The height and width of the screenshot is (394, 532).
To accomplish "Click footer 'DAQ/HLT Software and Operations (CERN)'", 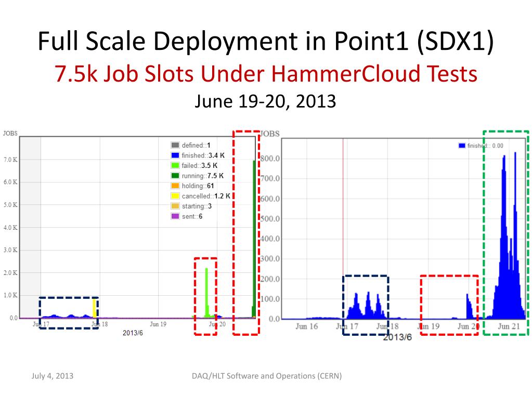I will pyautogui.click(x=267, y=376).
